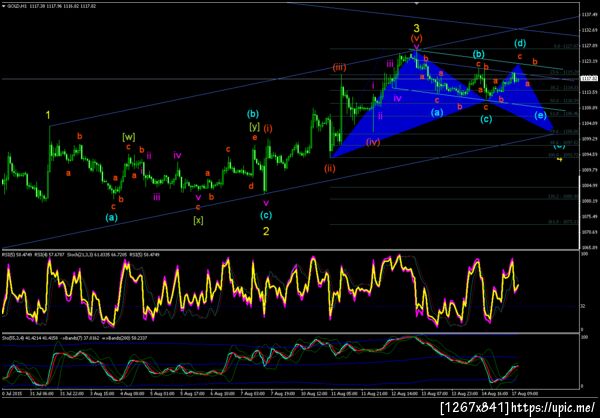Viewport: 600px width, 418px height.
Task: Select the yellow wave label 2
Action: tap(266, 231)
